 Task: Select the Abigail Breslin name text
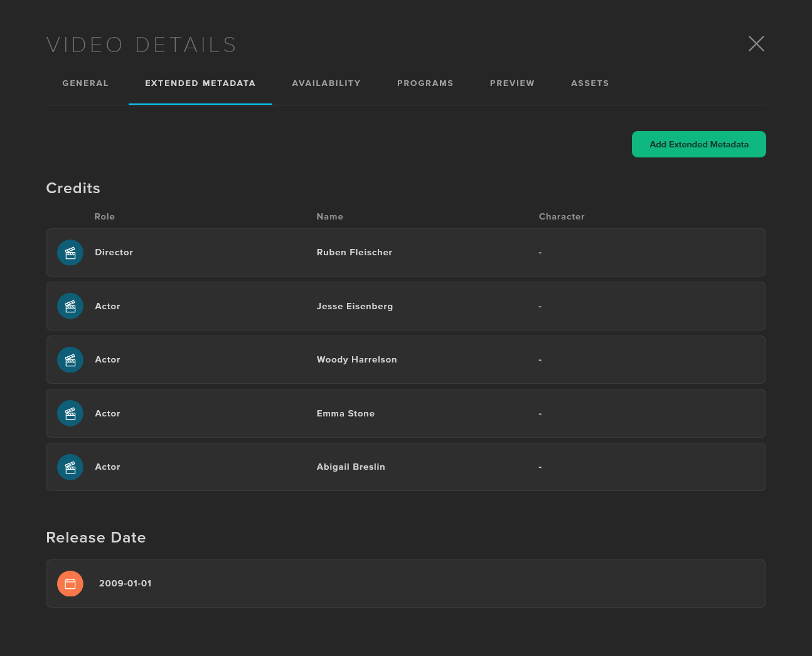(351, 467)
